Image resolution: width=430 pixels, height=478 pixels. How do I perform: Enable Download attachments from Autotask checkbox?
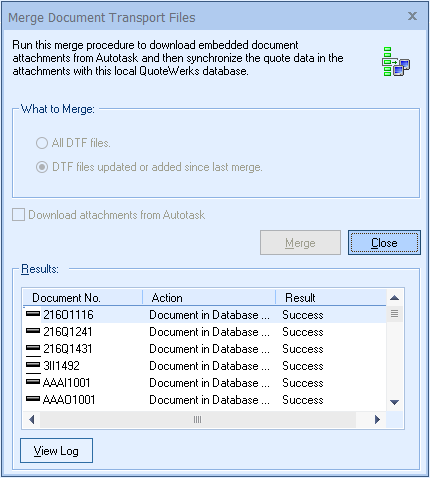click(x=18, y=215)
